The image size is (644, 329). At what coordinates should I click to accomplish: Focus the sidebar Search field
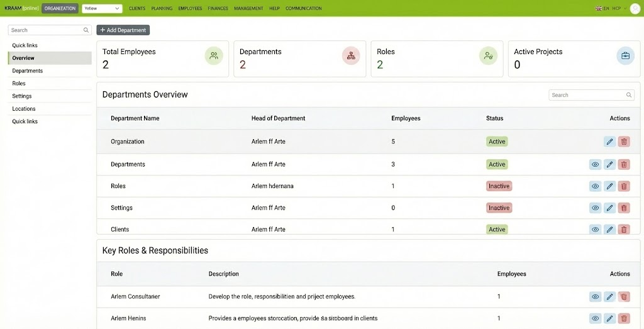click(50, 30)
